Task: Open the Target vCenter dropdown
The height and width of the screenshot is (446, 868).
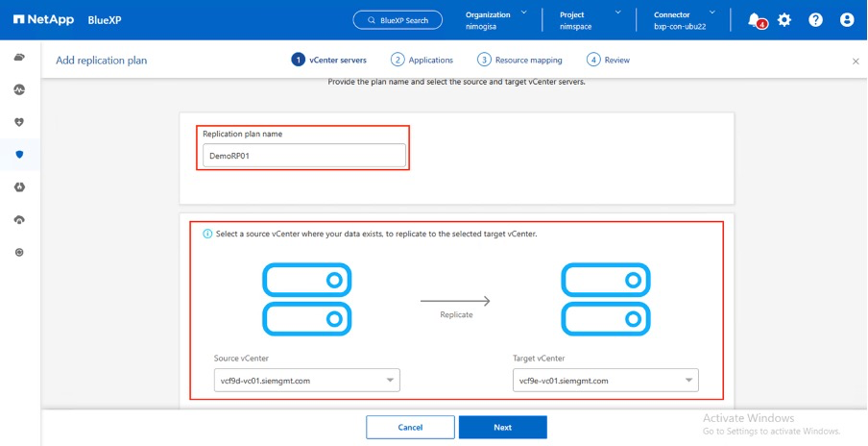Action: tap(605, 381)
